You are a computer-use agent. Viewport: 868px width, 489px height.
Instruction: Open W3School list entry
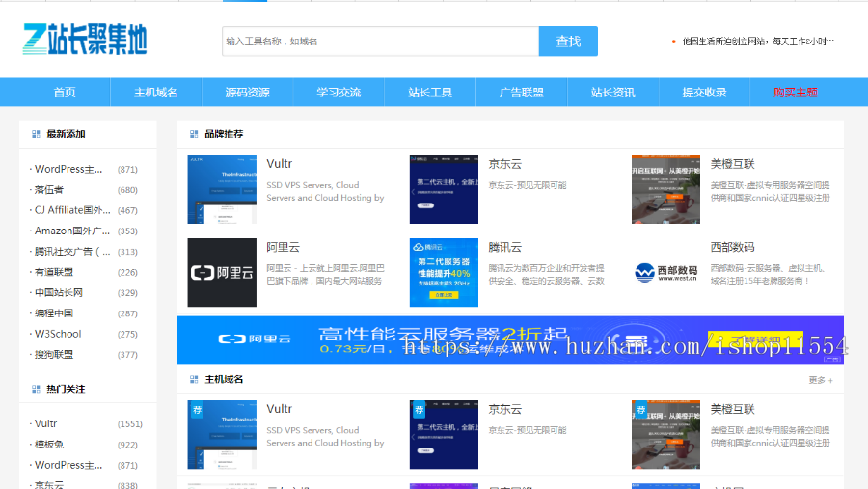58,334
